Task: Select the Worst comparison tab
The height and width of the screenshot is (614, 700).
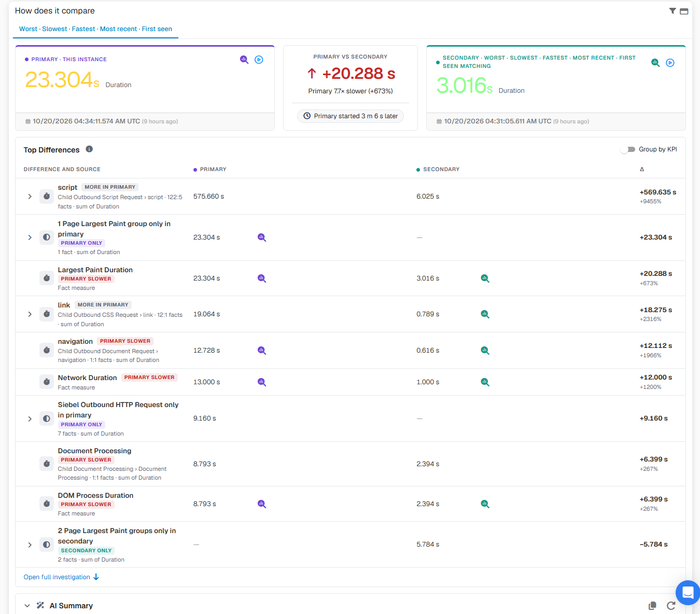Action: click(x=28, y=29)
